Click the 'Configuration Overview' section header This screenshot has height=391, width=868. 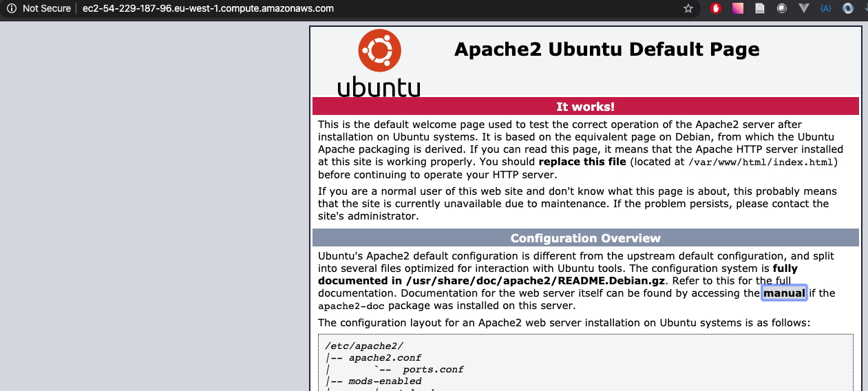pos(585,238)
